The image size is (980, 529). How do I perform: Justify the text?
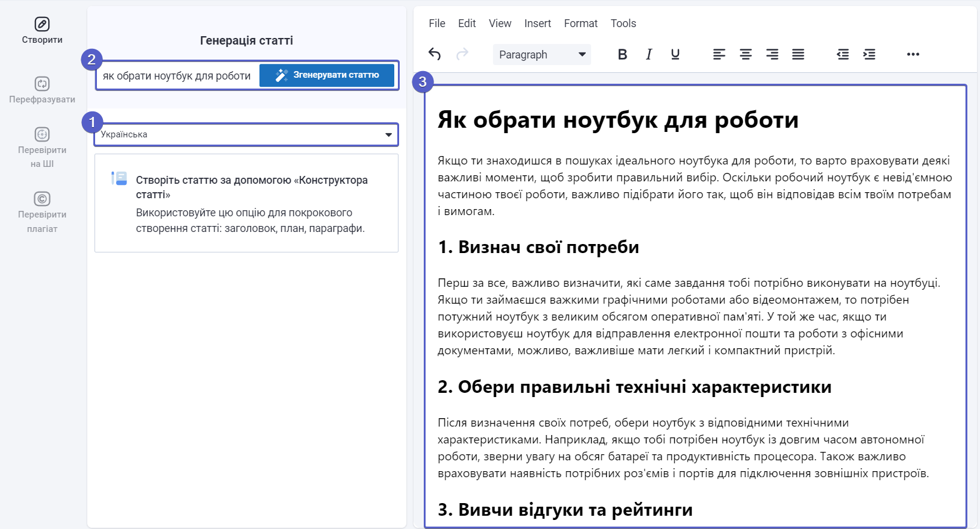(798, 54)
